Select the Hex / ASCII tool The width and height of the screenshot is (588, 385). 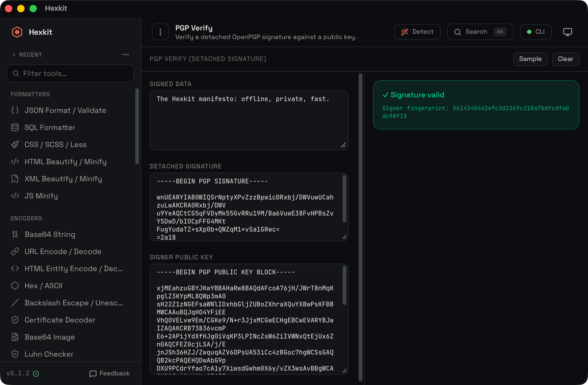[70, 286]
